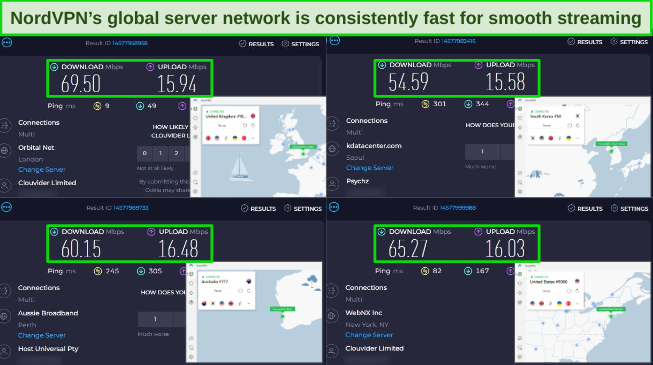Viewport: 653px width, 365px height.
Task: Click disconnect power icon in United Kingdom panel
Action: point(245,125)
